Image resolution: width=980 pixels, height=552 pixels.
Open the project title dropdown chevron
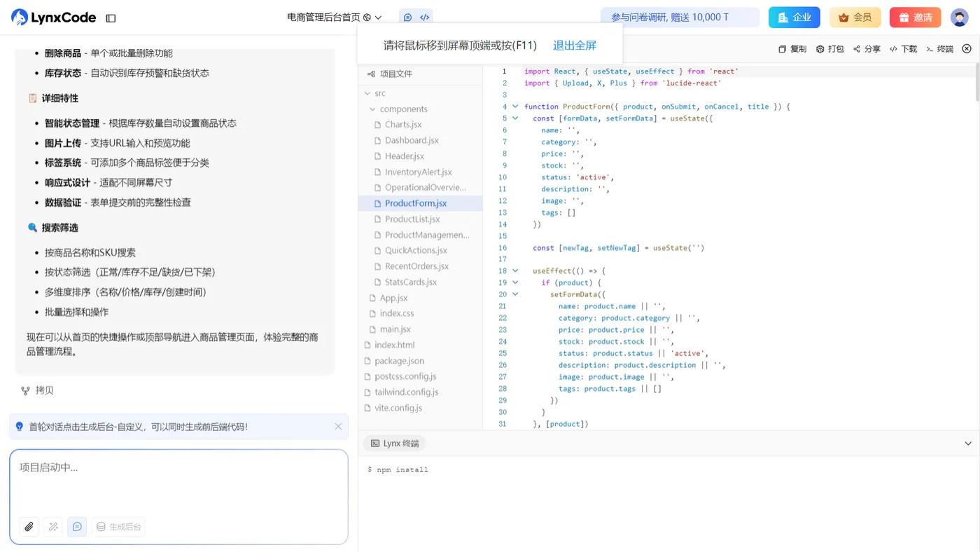point(377,16)
